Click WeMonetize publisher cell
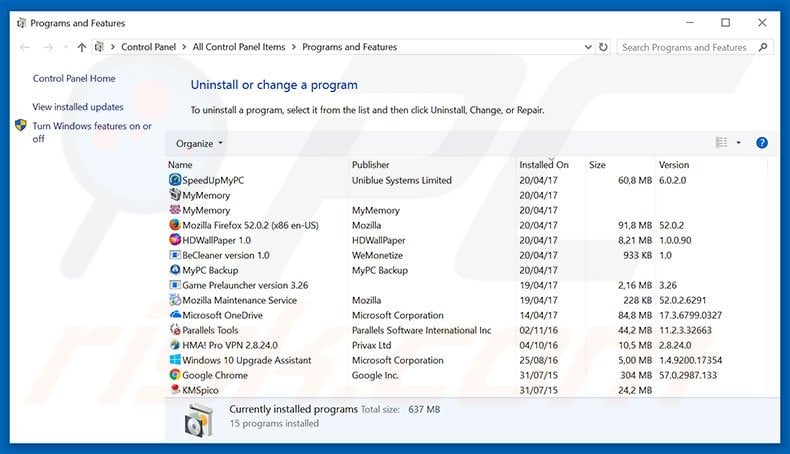Image resolution: width=790 pixels, height=454 pixels. tap(377, 255)
